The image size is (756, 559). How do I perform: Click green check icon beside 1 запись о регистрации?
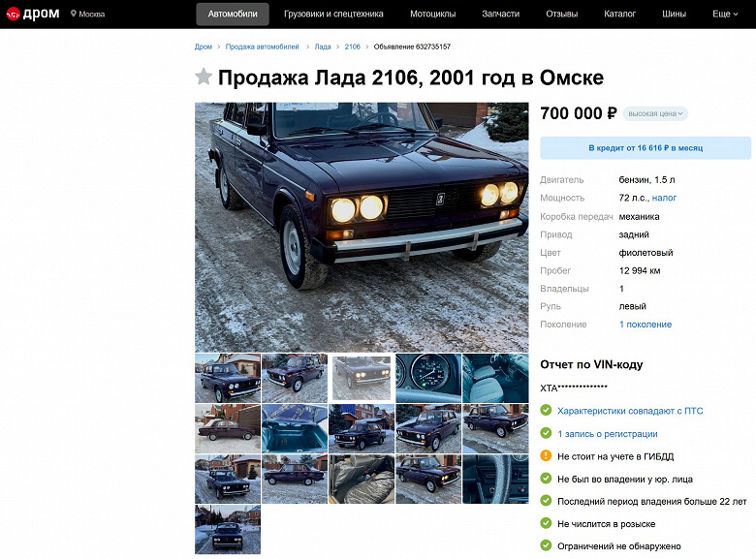pos(546,433)
